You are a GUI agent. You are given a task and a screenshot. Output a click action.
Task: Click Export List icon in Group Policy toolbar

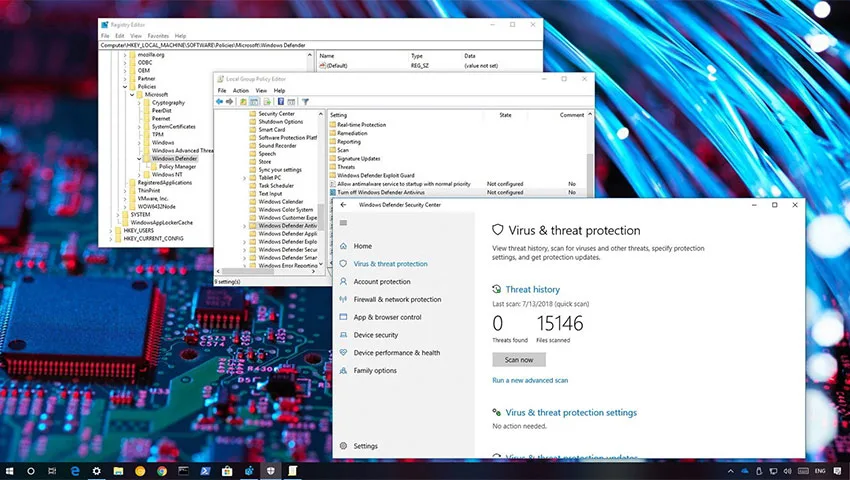(267, 101)
